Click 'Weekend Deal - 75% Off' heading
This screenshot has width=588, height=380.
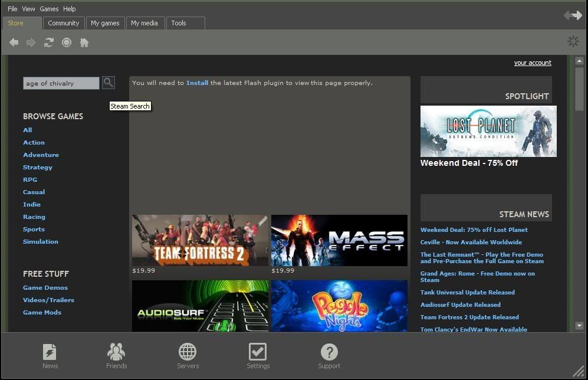(469, 163)
